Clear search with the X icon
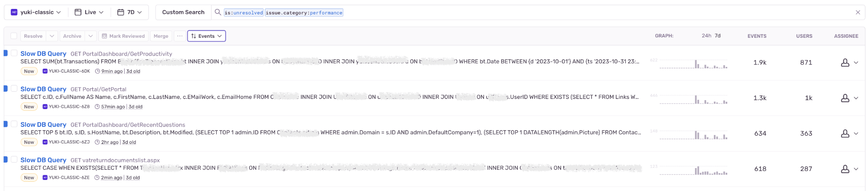 [858, 12]
